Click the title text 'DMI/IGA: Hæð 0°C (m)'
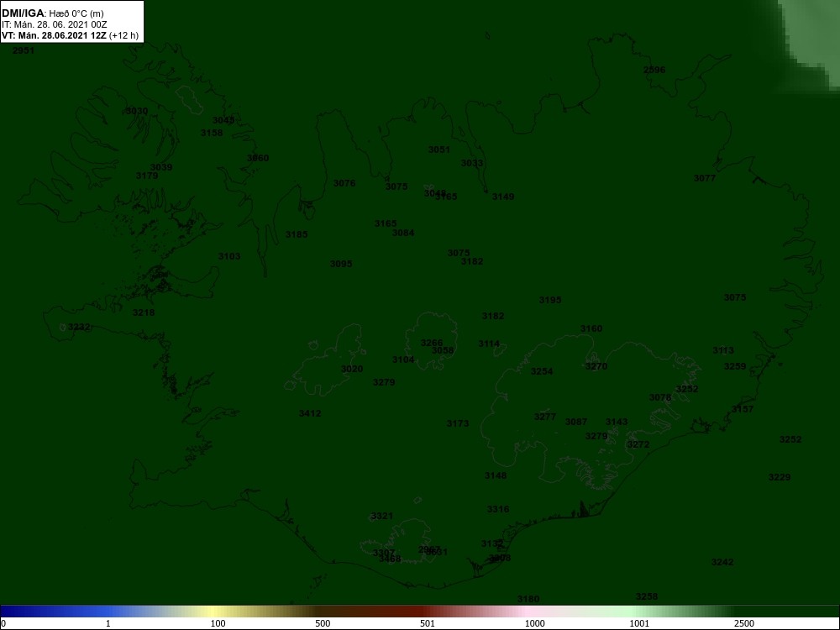Image resolution: width=840 pixels, height=630 pixels. [x=52, y=13]
